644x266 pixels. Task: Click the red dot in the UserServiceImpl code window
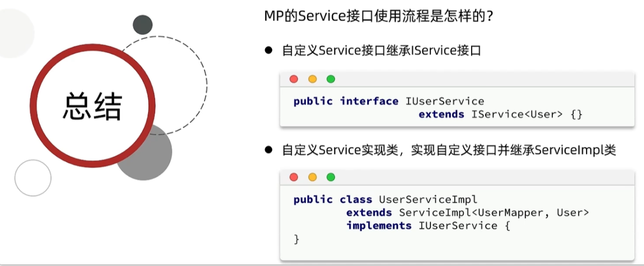pyautogui.click(x=294, y=177)
